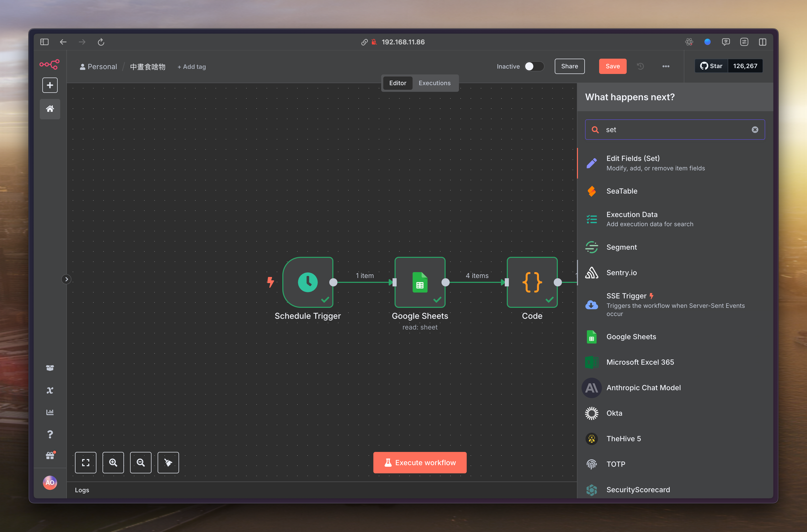Click the plus add-new button in sidebar

(50, 85)
